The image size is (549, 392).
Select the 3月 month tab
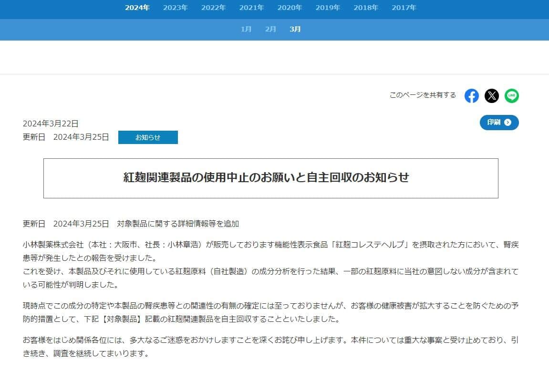(295, 29)
